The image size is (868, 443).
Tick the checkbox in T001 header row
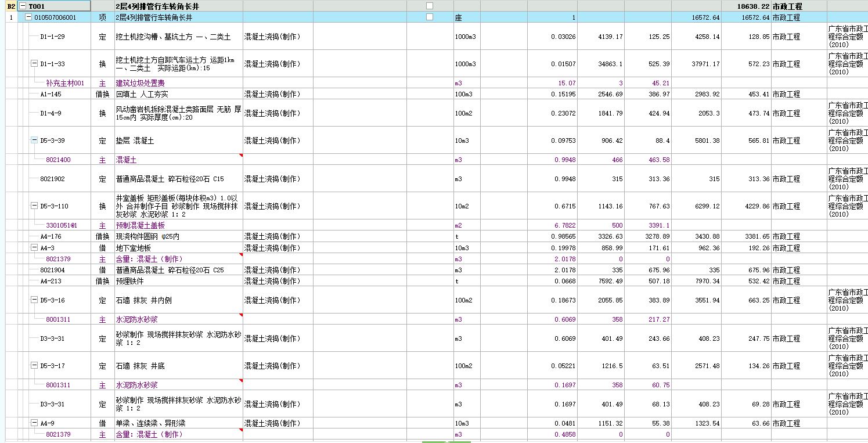[430, 6]
